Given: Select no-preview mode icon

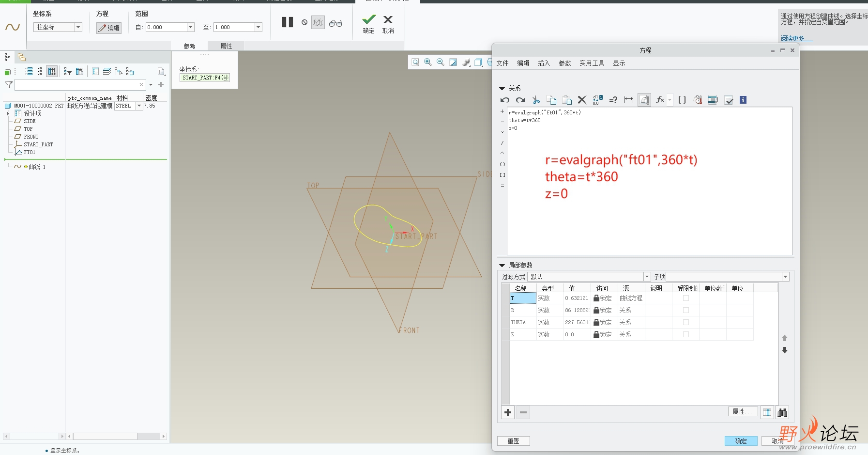Looking at the screenshot, I should (305, 22).
